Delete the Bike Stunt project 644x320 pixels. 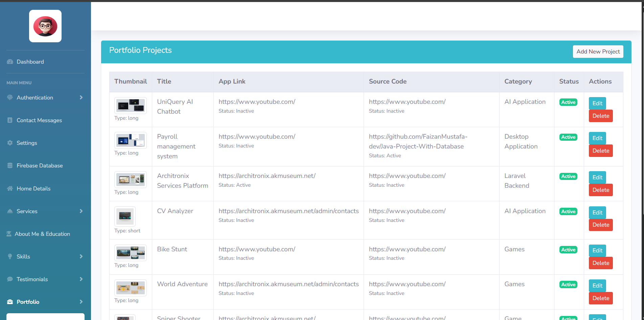point(601,263)
